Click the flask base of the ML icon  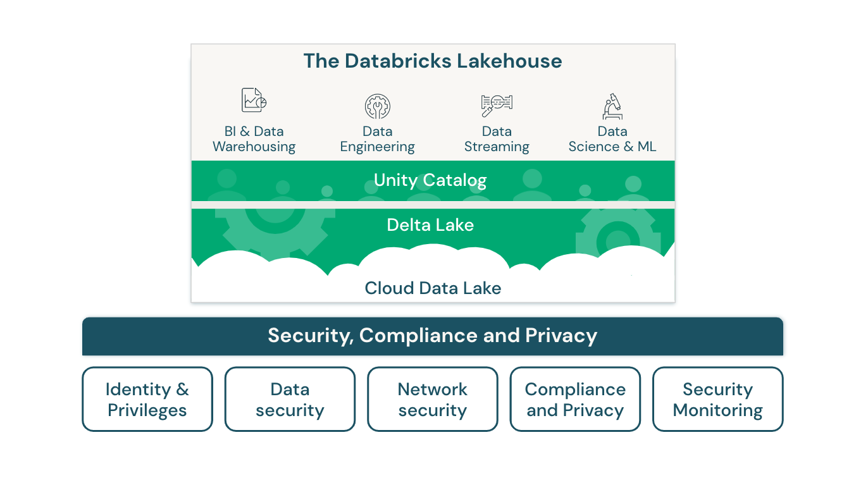pyautogui.click(x=611, y=116)
